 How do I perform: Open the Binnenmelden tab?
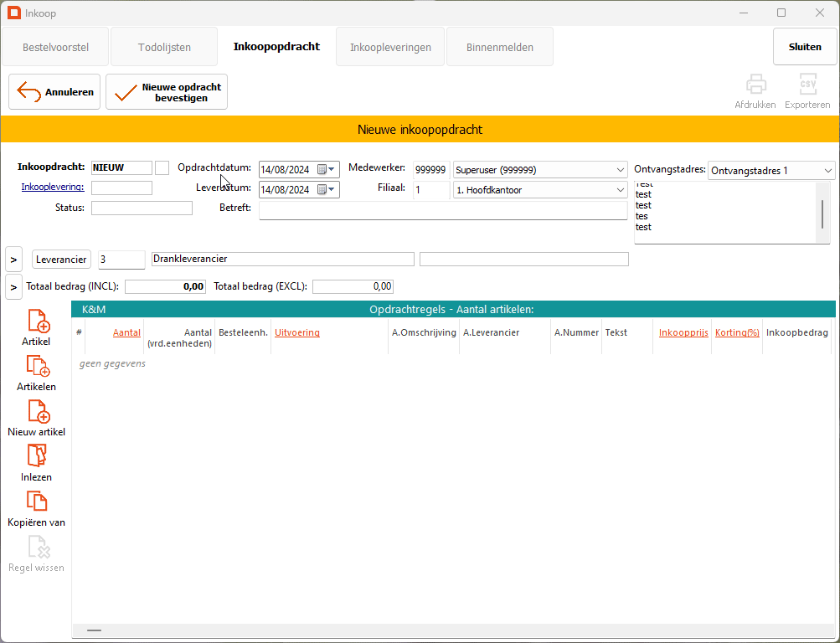pos(500,47)
